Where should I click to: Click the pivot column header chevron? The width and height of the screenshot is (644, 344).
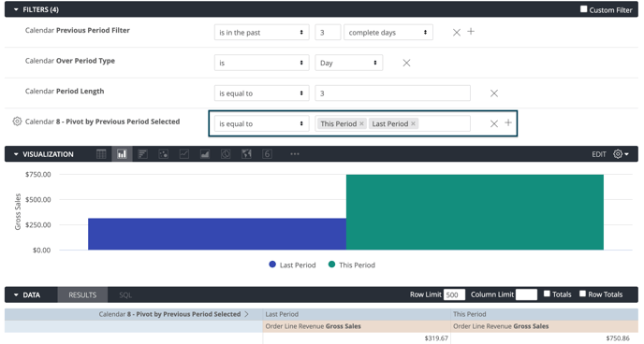pyautogui.click(x=246, y=314)
